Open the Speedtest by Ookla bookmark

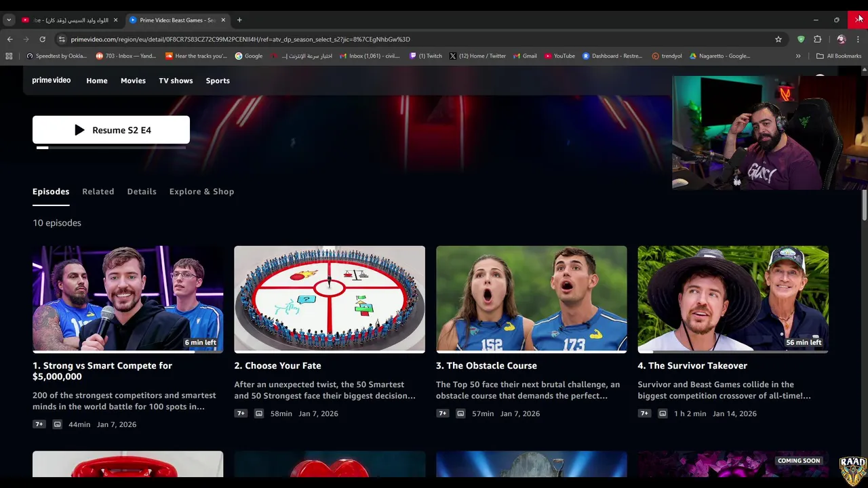click(x=57, y=56)
